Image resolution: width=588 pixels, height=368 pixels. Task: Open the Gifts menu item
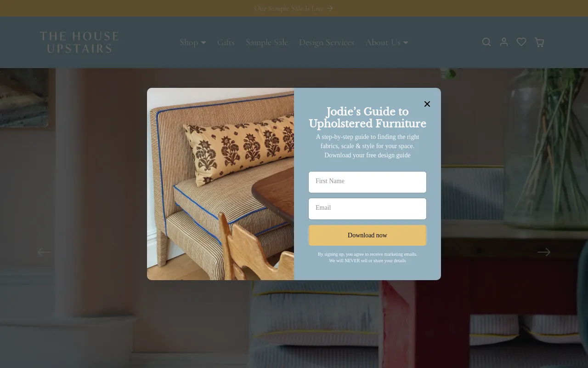point(226,42)
